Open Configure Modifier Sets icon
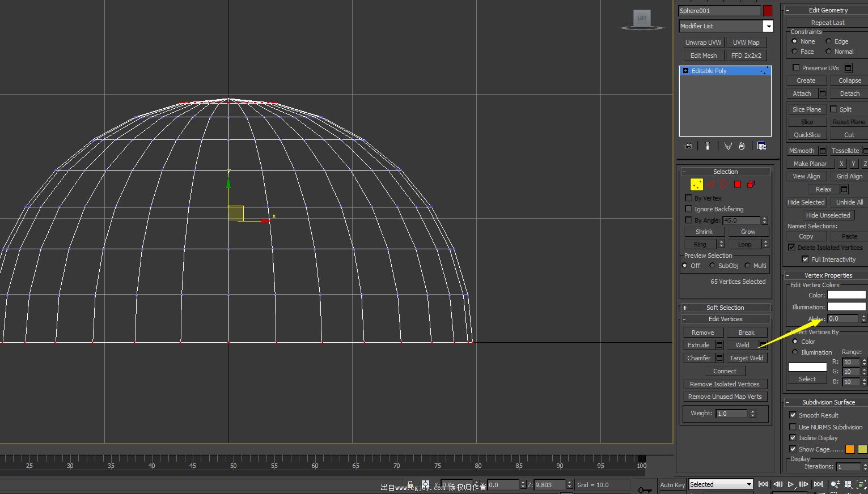This screenshot has width=868, height=494. pyautogui.click(x=761, y=146)
